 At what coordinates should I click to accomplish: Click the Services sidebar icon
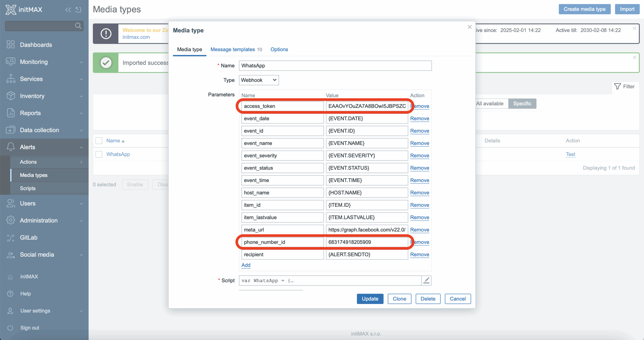[11, 79]
